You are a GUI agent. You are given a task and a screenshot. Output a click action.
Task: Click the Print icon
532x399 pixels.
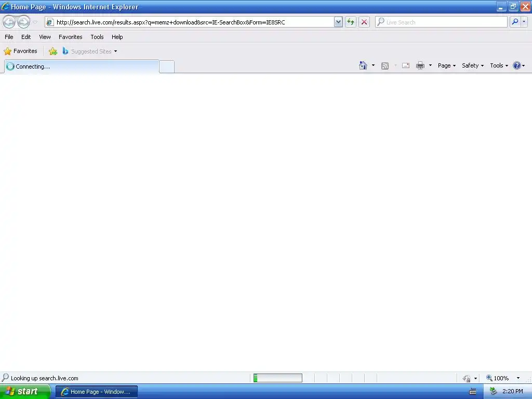pyautogui.click(x=420, y=65)
